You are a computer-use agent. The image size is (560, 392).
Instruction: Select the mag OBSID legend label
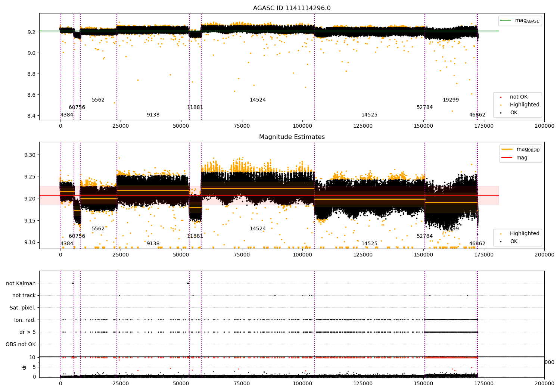[528, 150]
